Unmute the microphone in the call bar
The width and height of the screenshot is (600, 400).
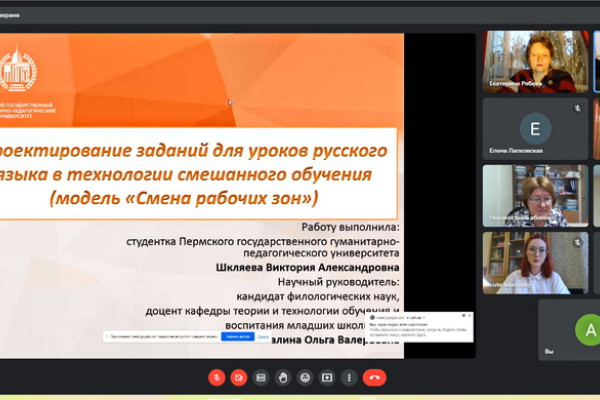click(216, 377)
